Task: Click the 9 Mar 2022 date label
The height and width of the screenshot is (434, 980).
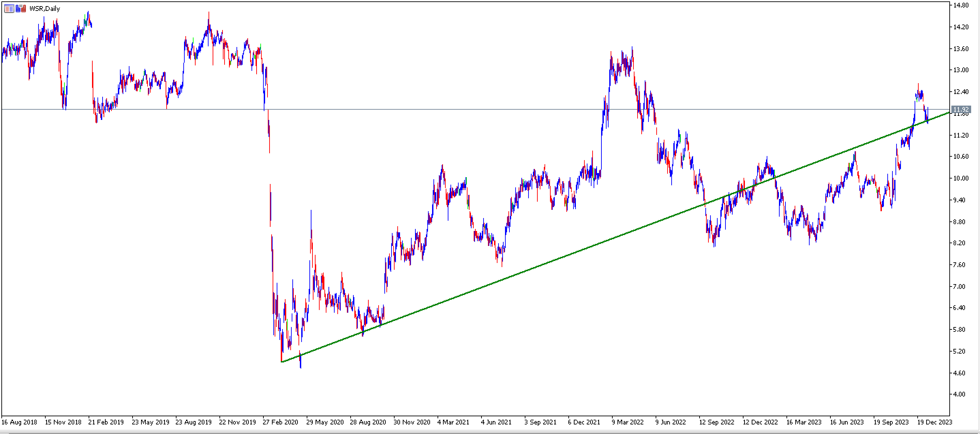Action: click(x=627, y=422)
